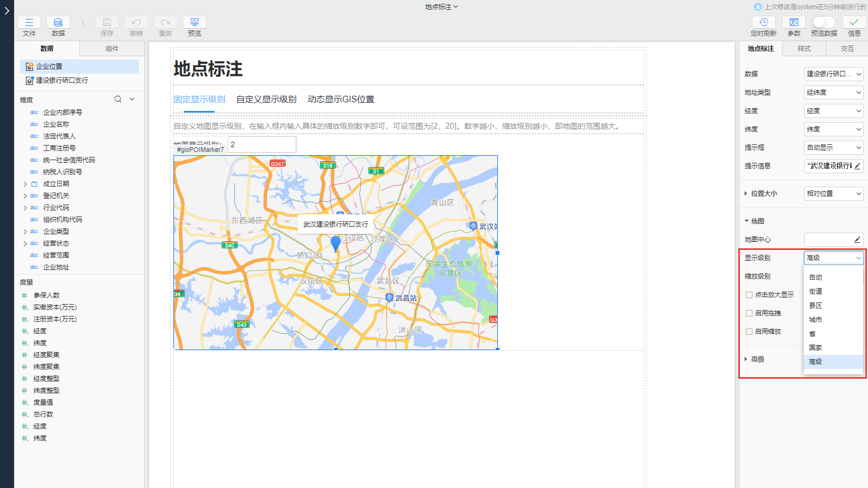This screenshot has height=488, width=868.
Task: Select 城市 in the 显示级别 dropdown
Action: click(816, 319)
